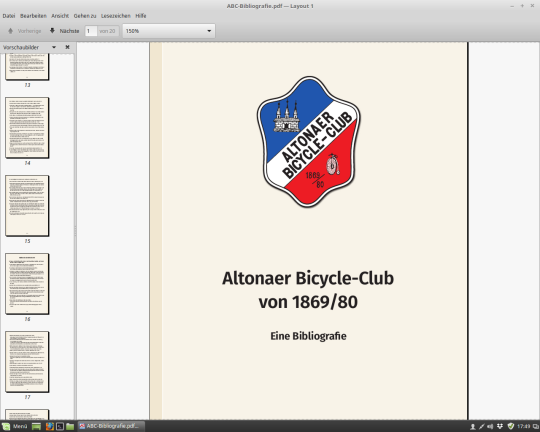The image size is (540, 432).
Task: Expand the Vorschaubilder sidebar selector
Action: coord(54,47)
